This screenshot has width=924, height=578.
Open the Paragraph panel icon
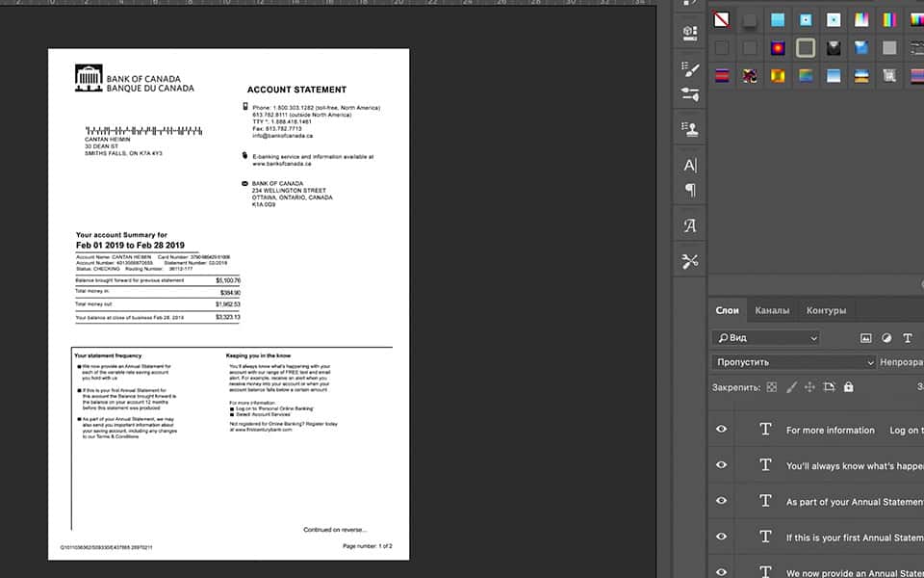click(x=690, y=190)
